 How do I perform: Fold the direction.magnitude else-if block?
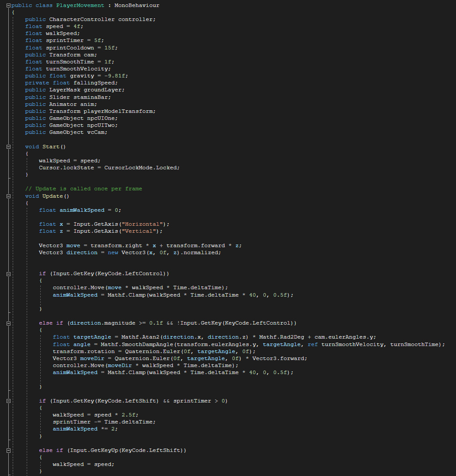pyautogui.click(x=9, y=323)
